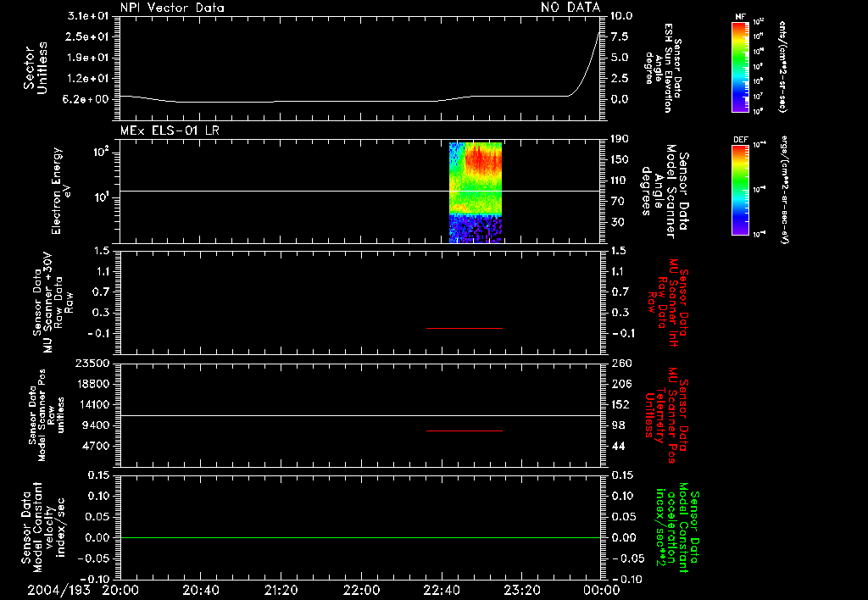
Task: Click the '20:40' time tick label
Action: coord(200,590)
